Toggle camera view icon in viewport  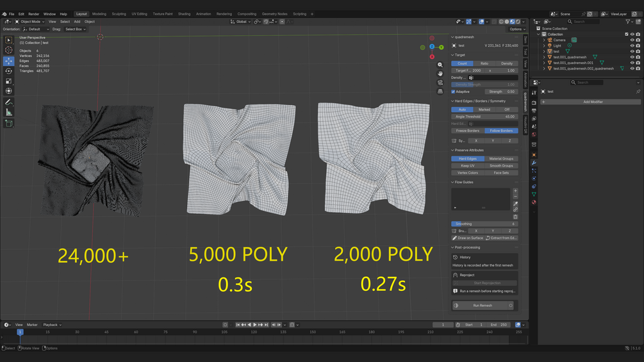coord(440,83)
